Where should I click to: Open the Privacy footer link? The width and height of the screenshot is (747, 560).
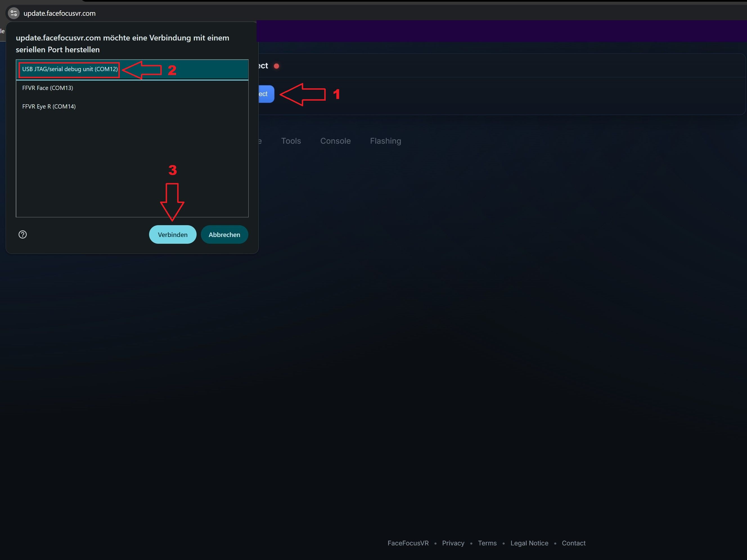point(453,543)
